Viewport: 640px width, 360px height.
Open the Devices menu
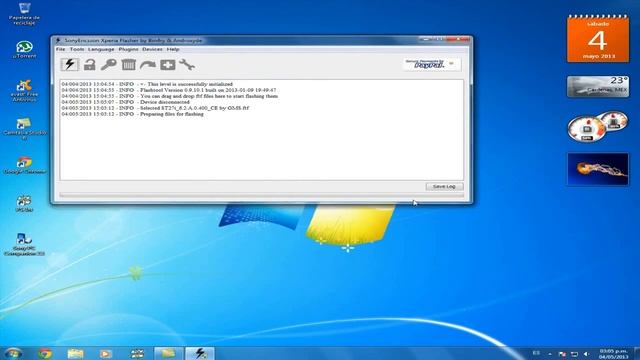click(x=152, y=49)
